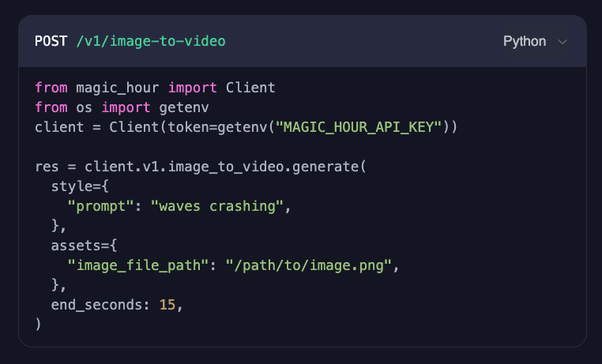Open the Python language dropdown
Screen dimensions: 602x364
tap(535, 41)
